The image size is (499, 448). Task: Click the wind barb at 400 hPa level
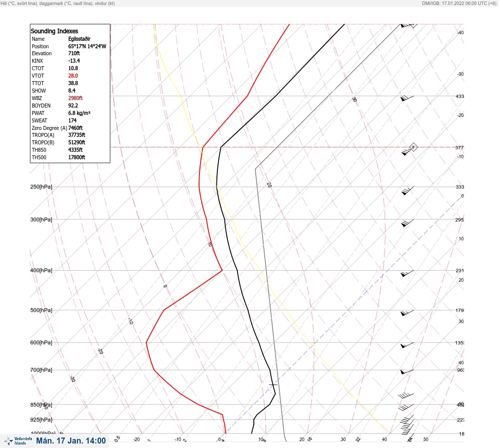[x=407, y=273]
